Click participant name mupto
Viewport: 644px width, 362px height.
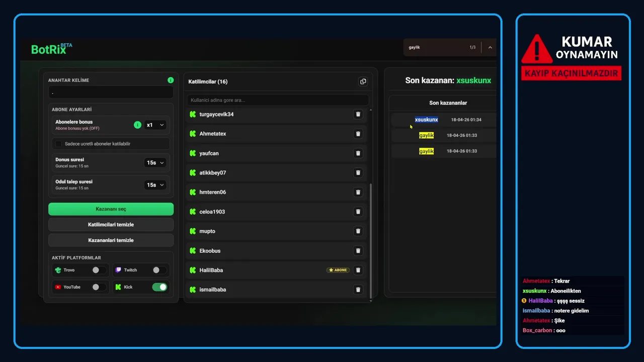tap(207, 231)
